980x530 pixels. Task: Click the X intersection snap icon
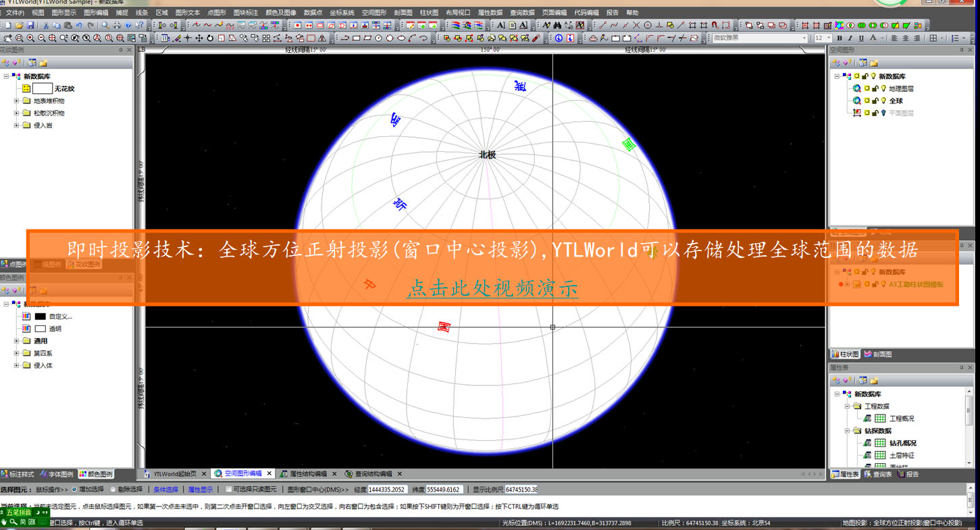click(x=636, y=25)
